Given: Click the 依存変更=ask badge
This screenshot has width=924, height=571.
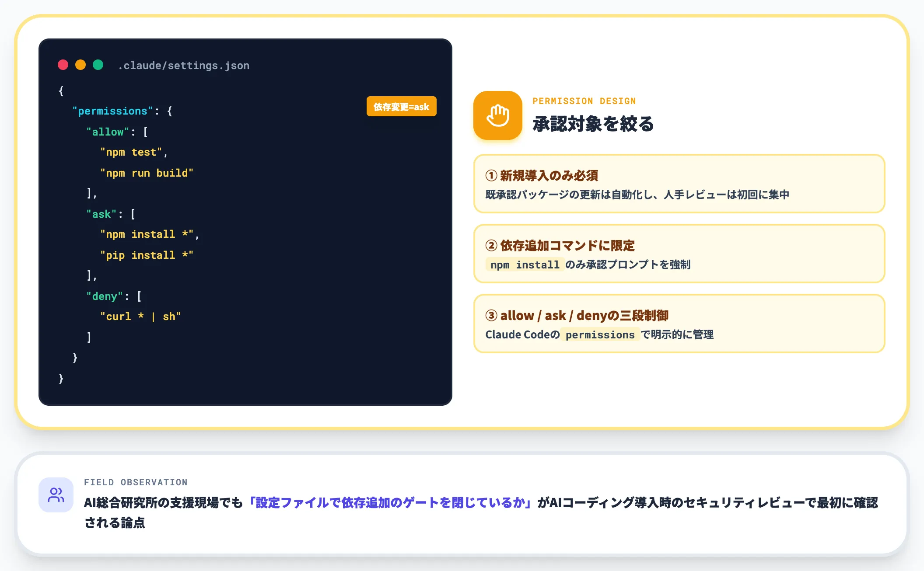Looking at the screenshot, I should point(401,107).
